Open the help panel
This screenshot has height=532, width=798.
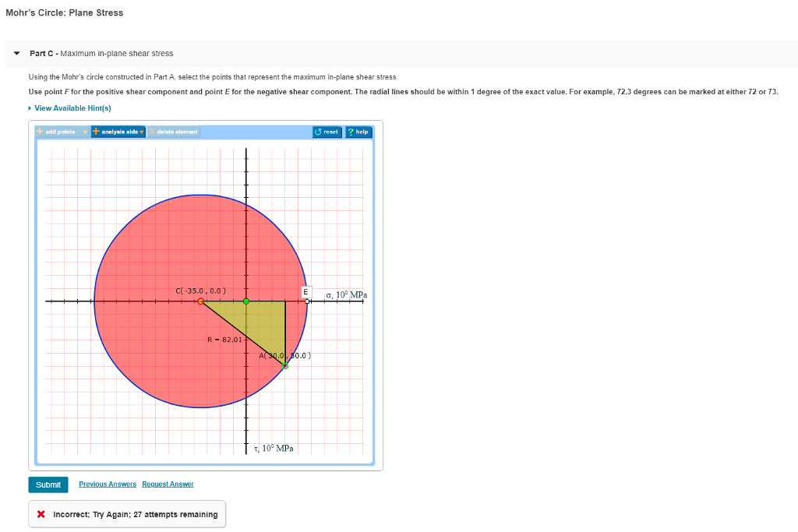[358, 132]
